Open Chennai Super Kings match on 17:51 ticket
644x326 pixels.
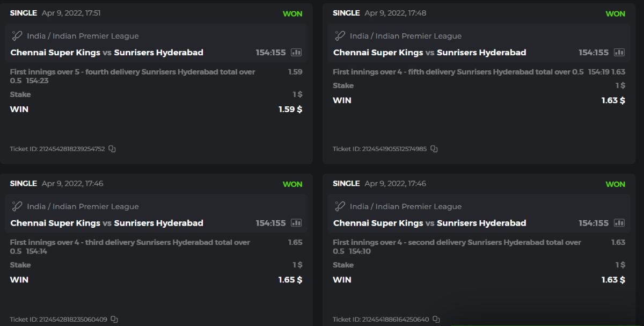[55, 53]
